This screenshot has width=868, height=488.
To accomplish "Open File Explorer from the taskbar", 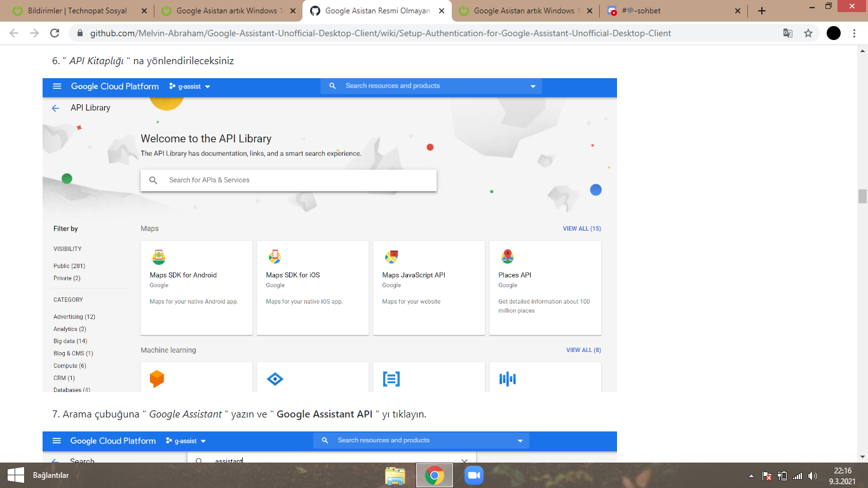I will 395,475.
